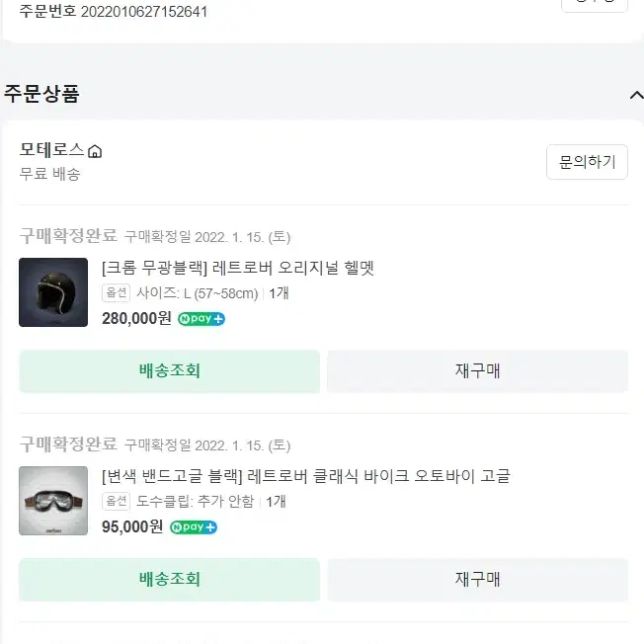Tap 재구매 for the retro helmet
Image resolution: width=644 pixels, height=644 pixels.
point(478,371)
